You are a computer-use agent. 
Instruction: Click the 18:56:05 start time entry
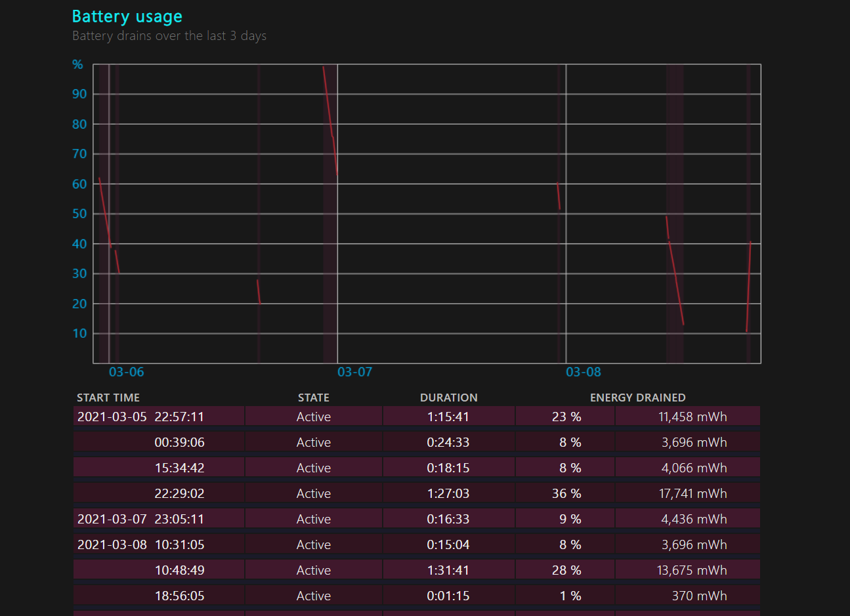(x=179, y=596)
